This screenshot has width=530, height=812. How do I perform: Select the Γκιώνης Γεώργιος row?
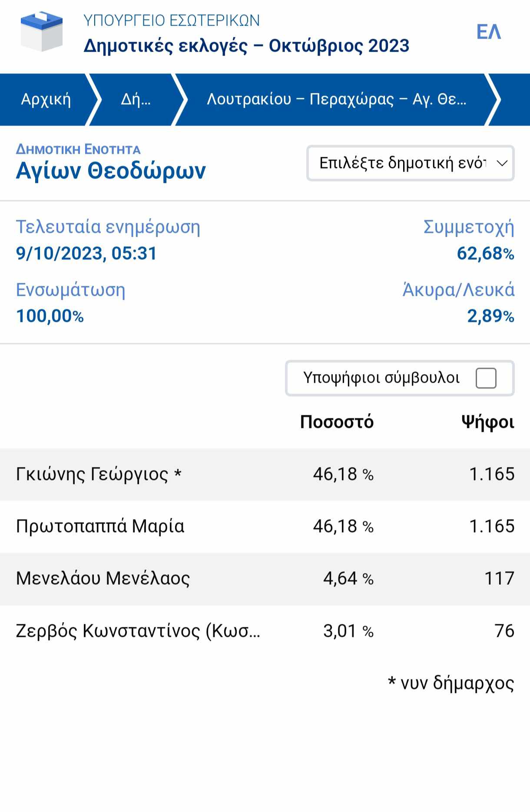(265, 474)
